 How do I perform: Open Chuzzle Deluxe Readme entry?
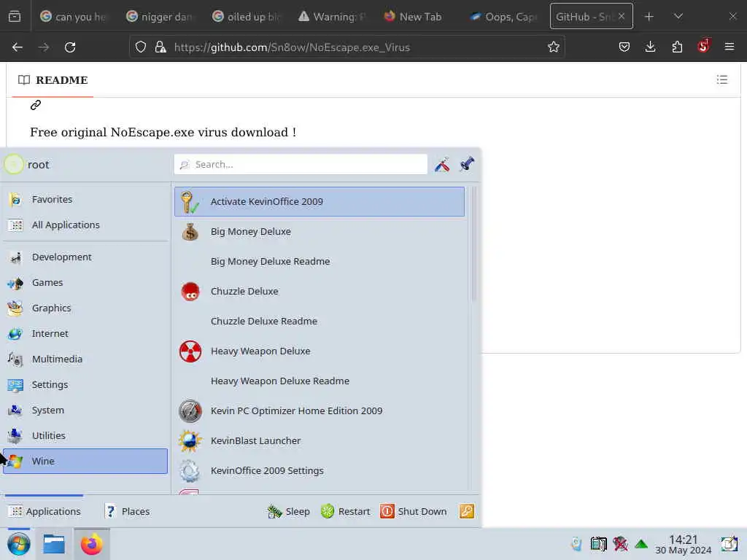[x=320, y=321]
